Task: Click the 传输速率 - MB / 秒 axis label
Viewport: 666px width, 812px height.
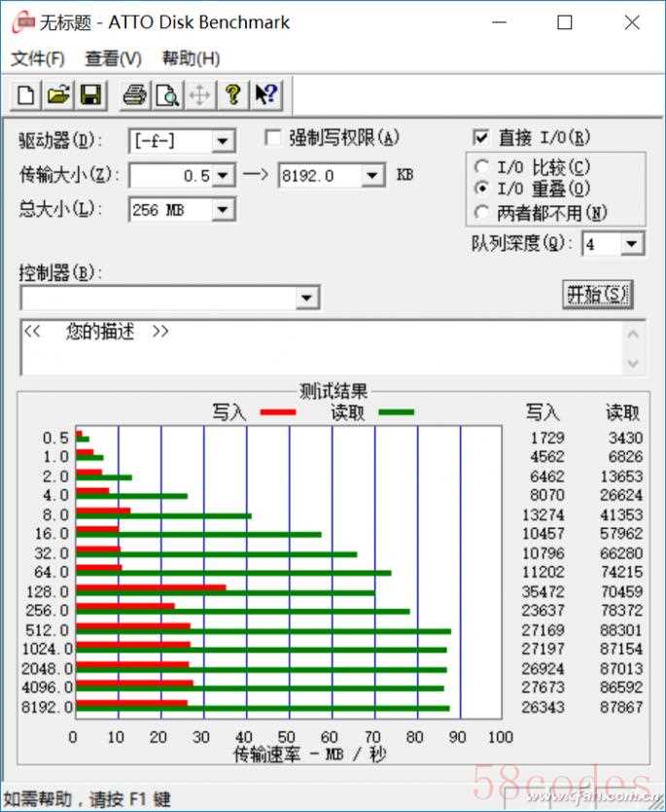Action: pyautogui.click(x=310, y=754)
